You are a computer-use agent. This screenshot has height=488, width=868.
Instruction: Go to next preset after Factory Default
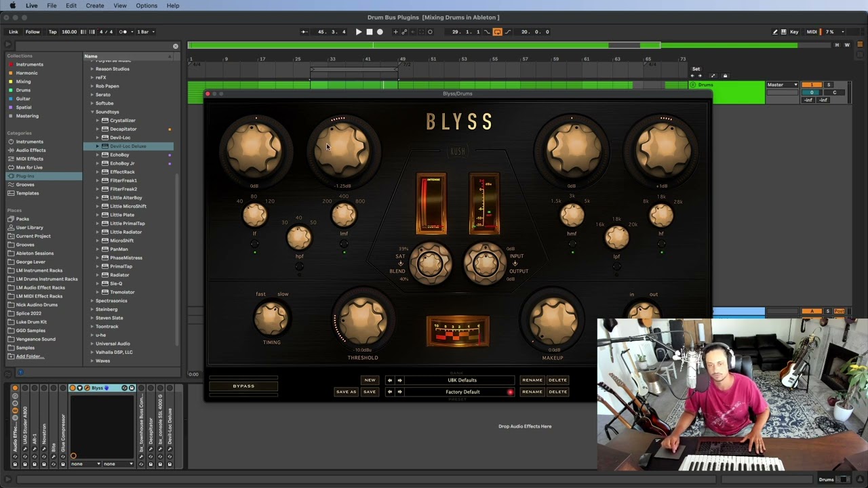[x=399, y=392]
